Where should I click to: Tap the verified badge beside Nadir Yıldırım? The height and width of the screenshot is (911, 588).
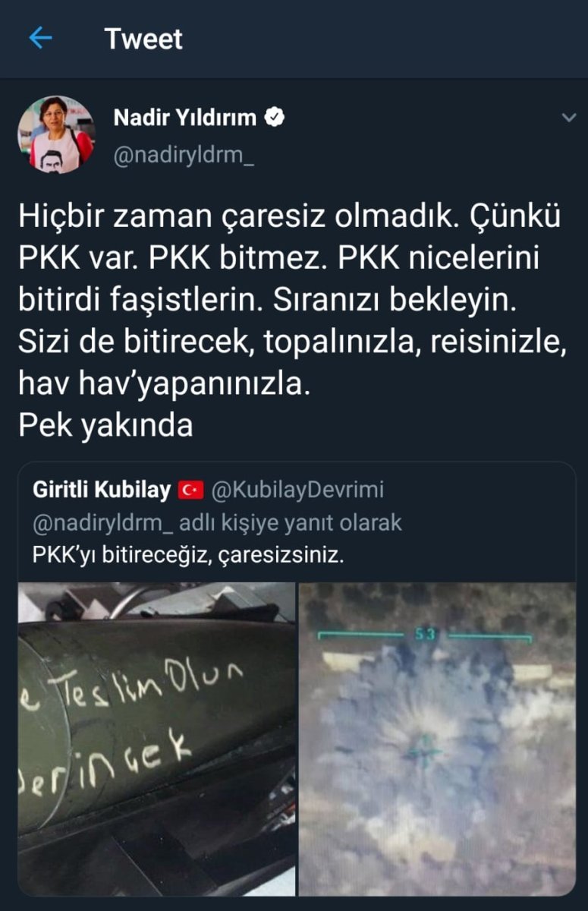click(x=275, y=118)
